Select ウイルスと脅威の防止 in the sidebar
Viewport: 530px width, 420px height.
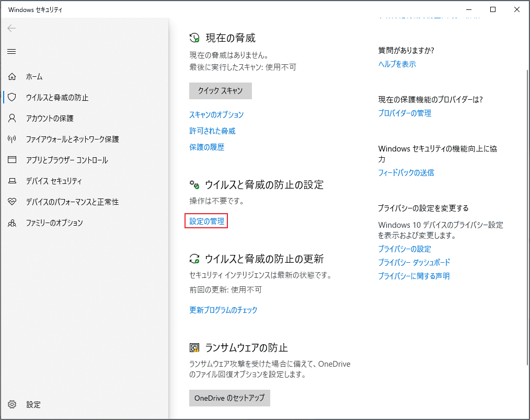pos(85,97)
